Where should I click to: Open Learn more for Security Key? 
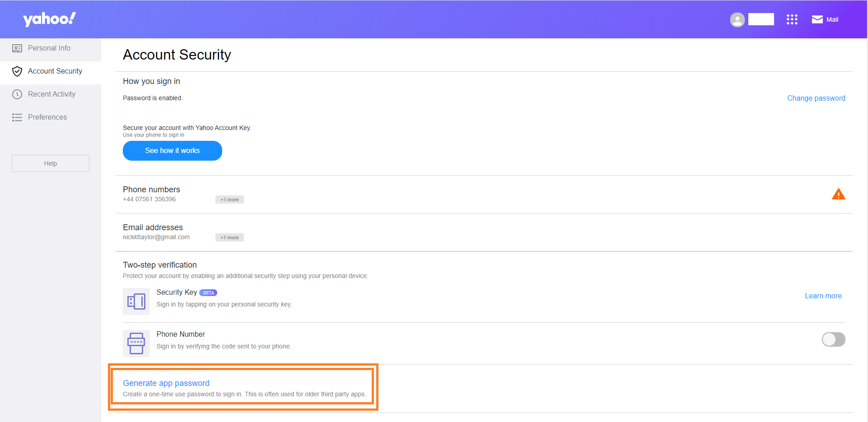pyautogui.click(x=823, y=296)
